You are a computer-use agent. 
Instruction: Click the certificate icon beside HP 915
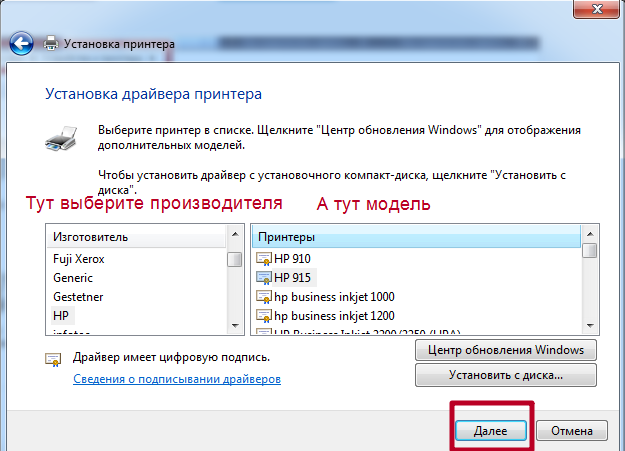[x=263, y=278]
